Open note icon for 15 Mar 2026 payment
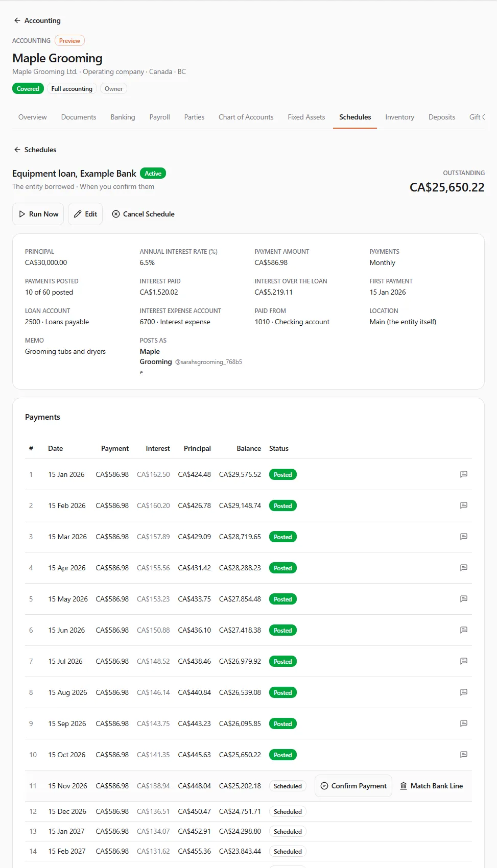497x868 pixels. point(464,537)
